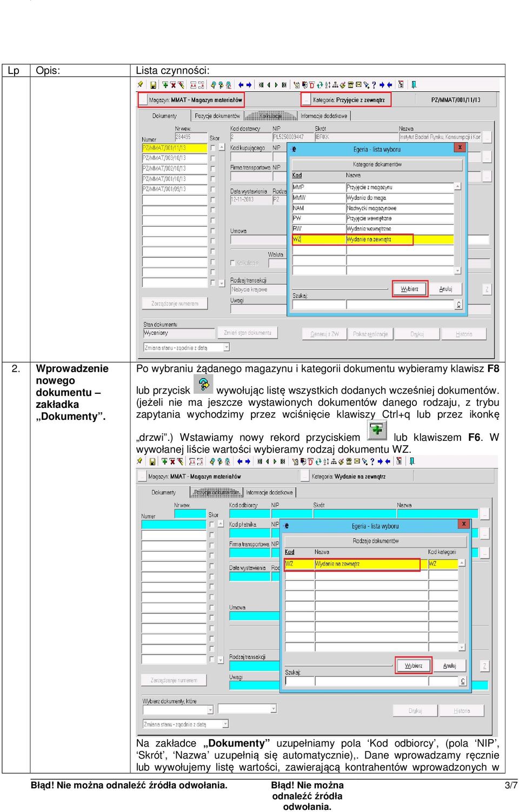Switch to Informacje dodatkowe tab in first screenshot
Screen dimensions: 519x812
pyautogui.click(x=324, y=116)
